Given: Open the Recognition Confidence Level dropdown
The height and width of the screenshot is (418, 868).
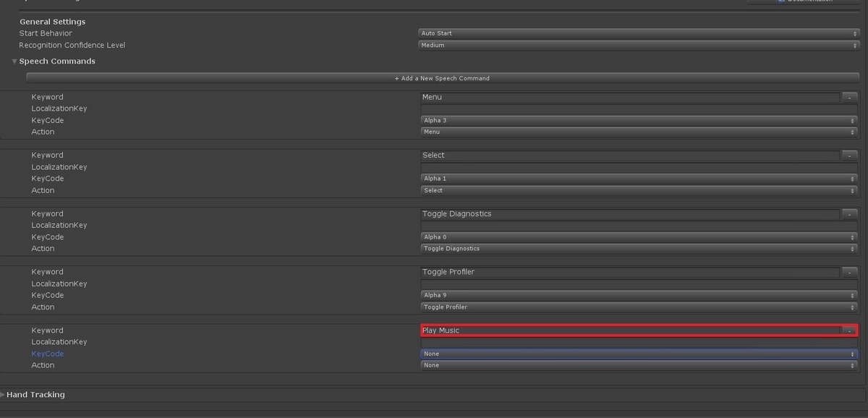Looking at the screenshot, I should click(639, 45).
